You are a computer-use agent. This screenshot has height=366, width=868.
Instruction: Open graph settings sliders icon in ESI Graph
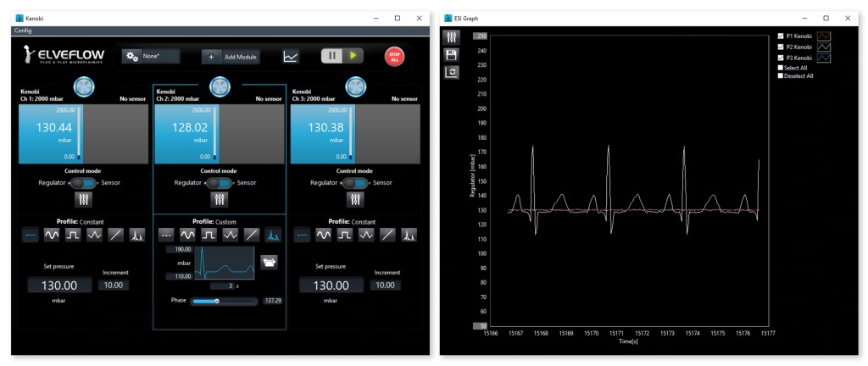453,37
